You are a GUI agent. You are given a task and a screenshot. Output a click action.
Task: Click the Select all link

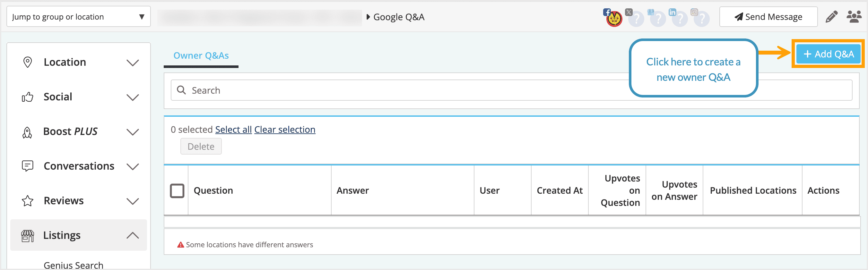[233, 130]
